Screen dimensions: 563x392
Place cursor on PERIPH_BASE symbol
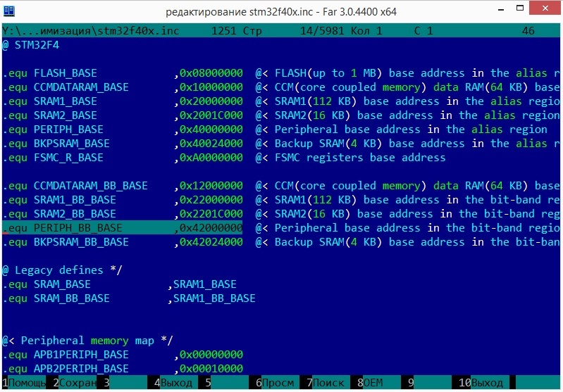pyautogui.click(x=68, y=129)
